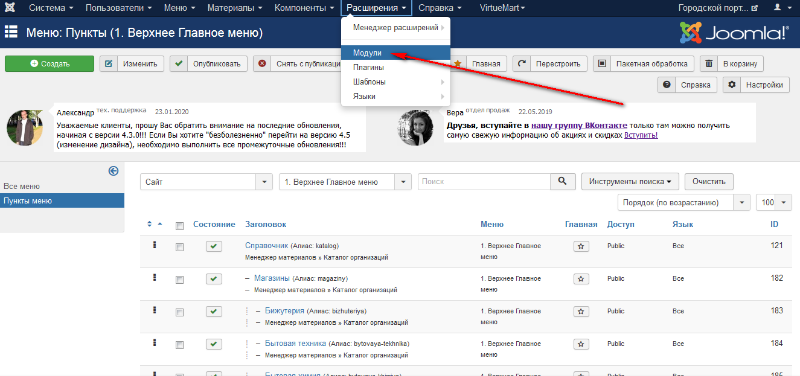
Task: Open Все меню in the sidebar
Action: (21, 186)
